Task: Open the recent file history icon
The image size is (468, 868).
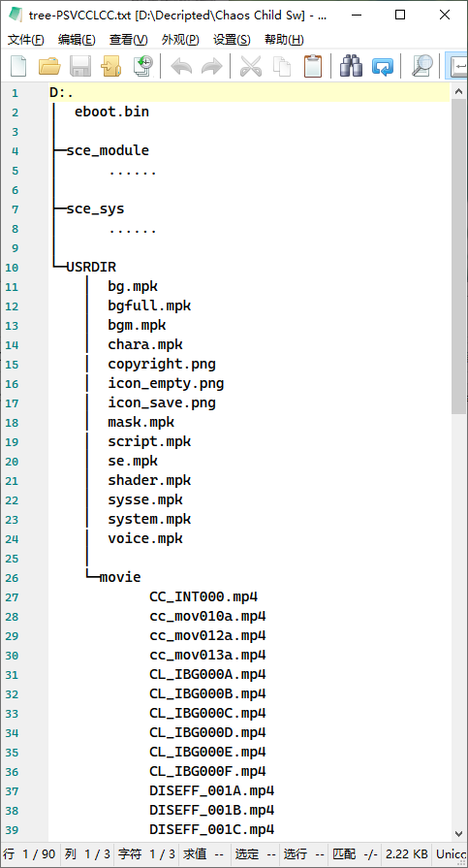Action: click(x=142, y=66)
